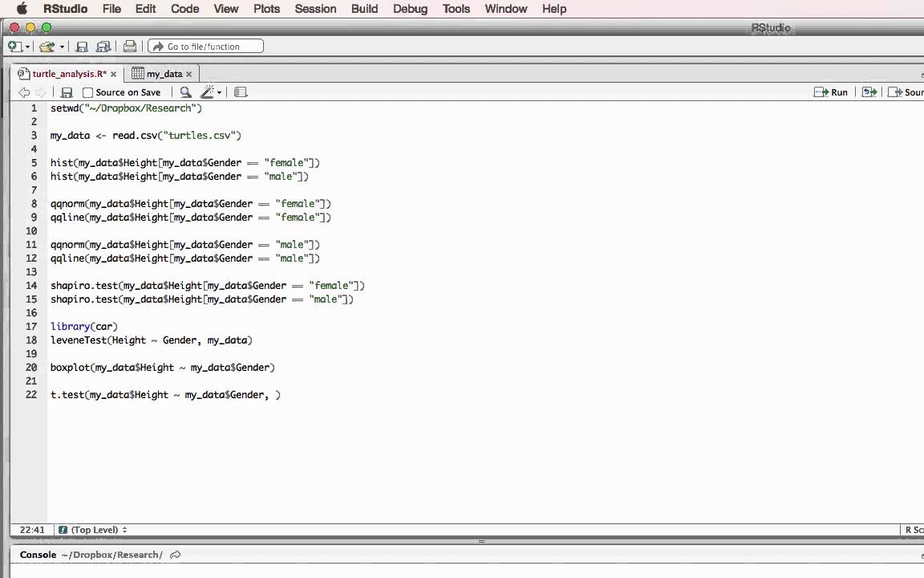
Task: Click the pane splitter handle above Console
Action: click(481, 541)
